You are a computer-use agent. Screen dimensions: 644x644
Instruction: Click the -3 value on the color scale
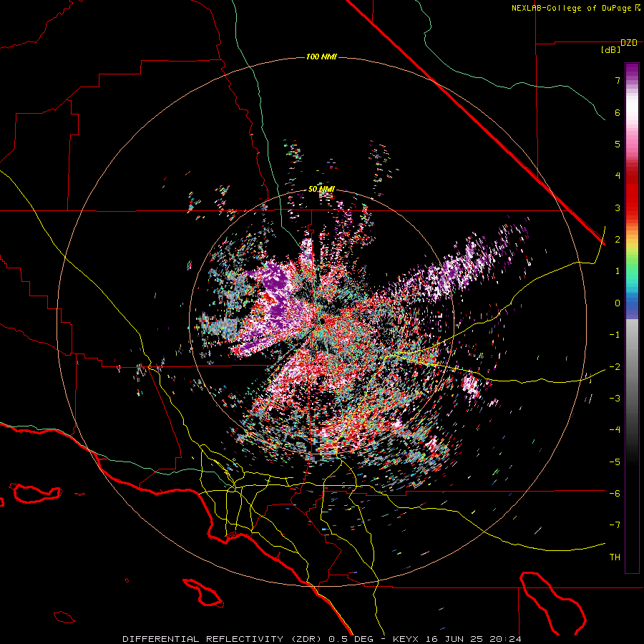point(615,399)
